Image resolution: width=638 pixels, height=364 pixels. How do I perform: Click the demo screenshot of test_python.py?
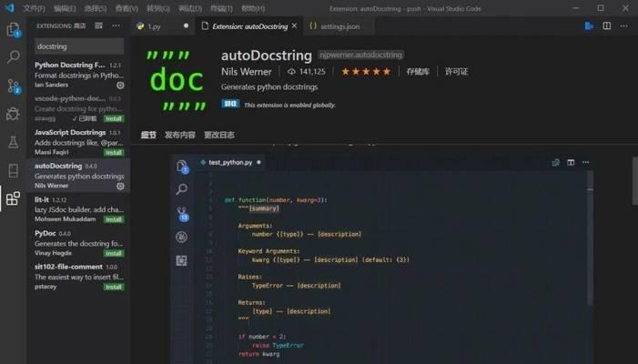(x=381, y=258)
